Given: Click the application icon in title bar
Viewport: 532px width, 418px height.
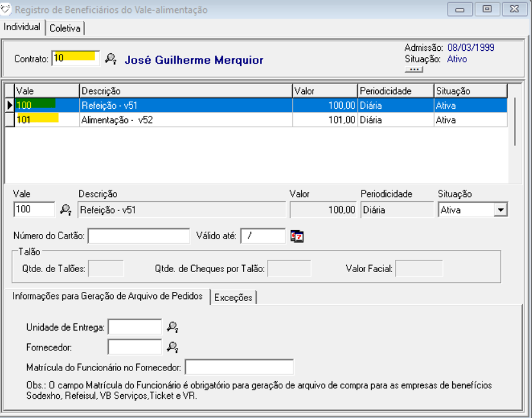Looking at the screenshot, I should pyautogui.click(x=6, y=10).
